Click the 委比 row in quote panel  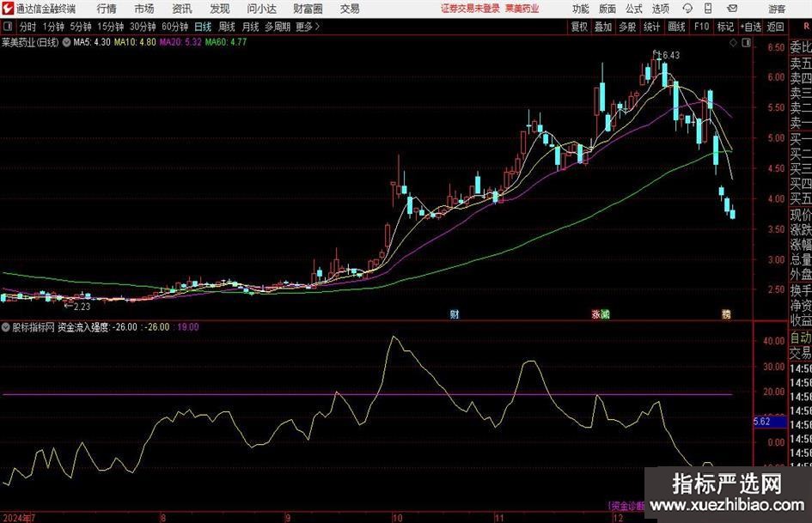800,47
